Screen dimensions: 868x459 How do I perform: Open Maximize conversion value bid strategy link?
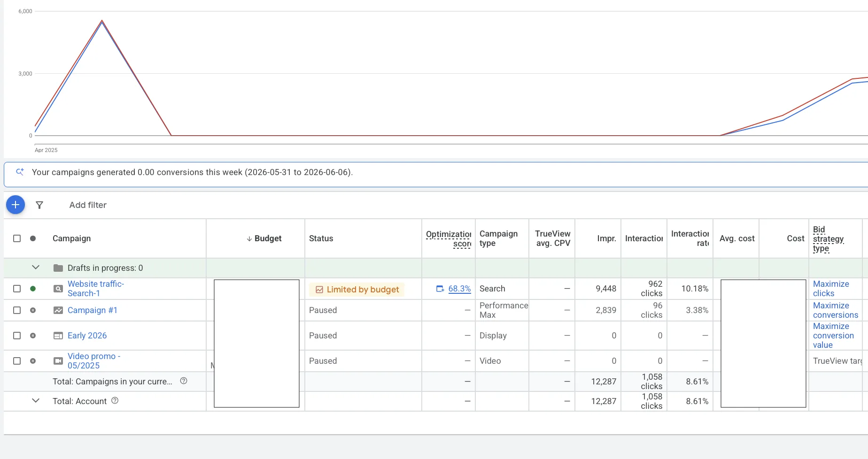(x=833, y=336)
